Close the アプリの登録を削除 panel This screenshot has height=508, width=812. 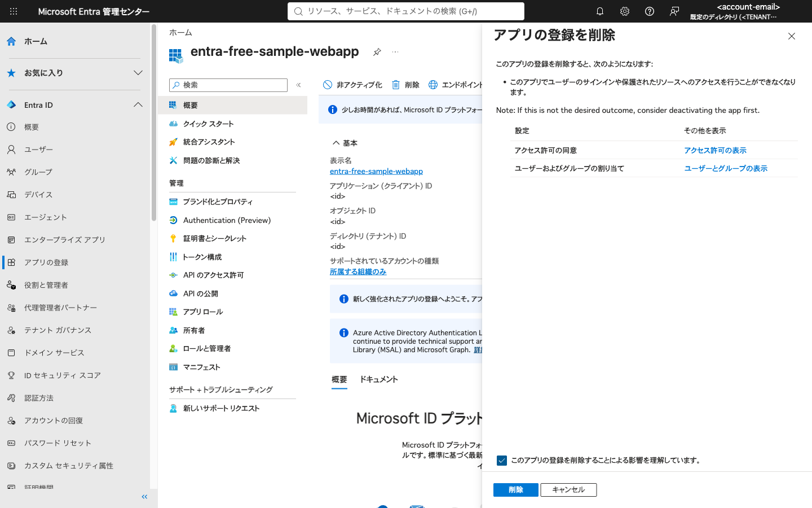tap(792, 36)
